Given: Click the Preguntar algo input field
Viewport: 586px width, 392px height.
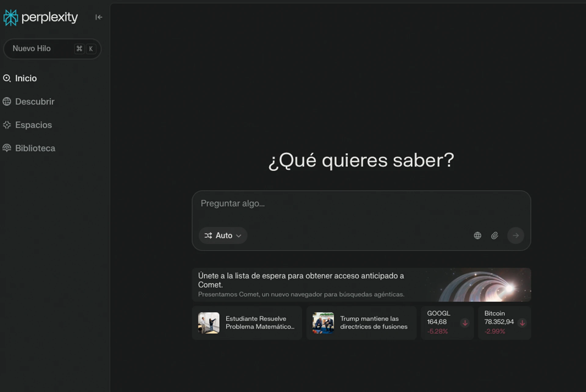Looking at the screenshot, I should tap(360, 203).
